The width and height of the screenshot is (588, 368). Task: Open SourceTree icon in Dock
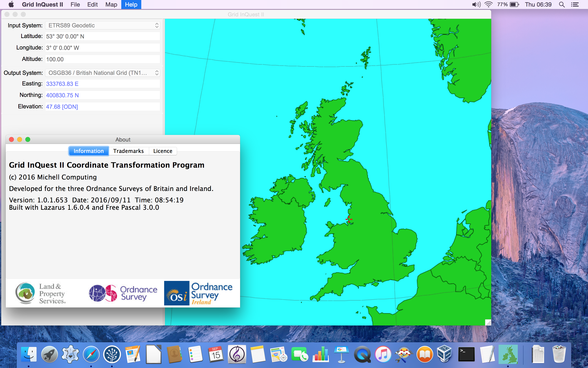click(112, 354)
